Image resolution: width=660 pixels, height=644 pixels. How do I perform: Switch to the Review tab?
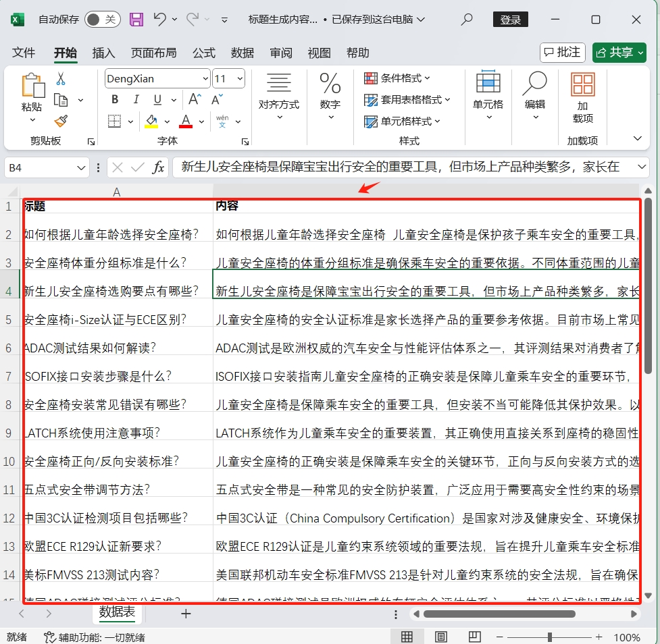click(281, 53)
